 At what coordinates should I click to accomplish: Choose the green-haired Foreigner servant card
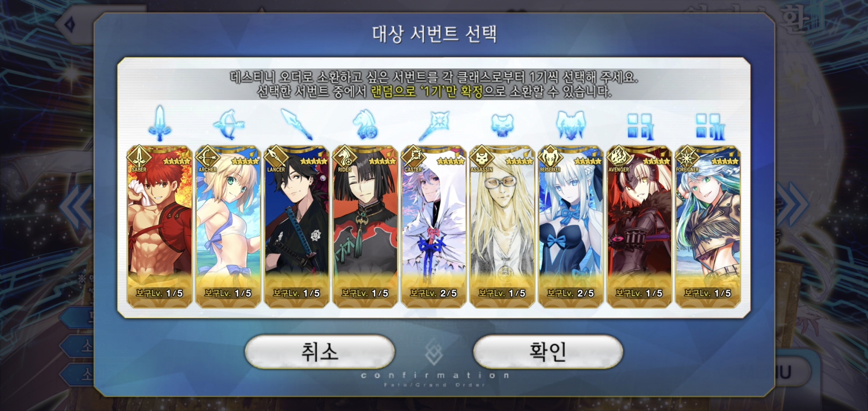coord(708,226)
